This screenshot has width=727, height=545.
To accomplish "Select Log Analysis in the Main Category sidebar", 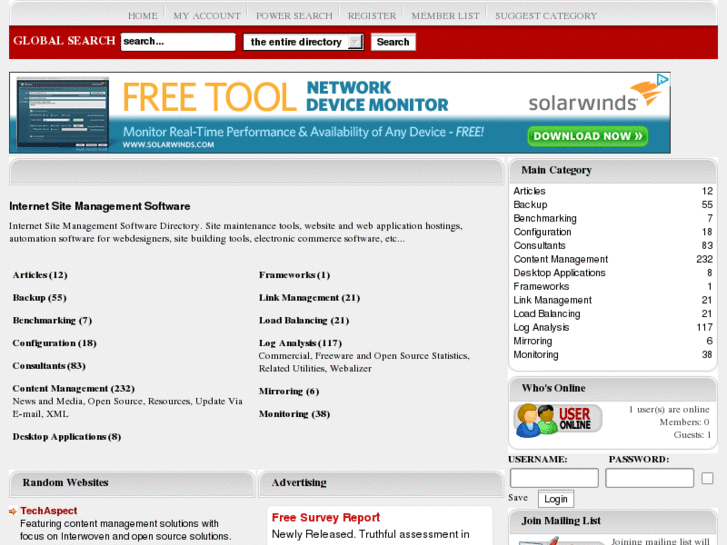I will tap(541, 327).
